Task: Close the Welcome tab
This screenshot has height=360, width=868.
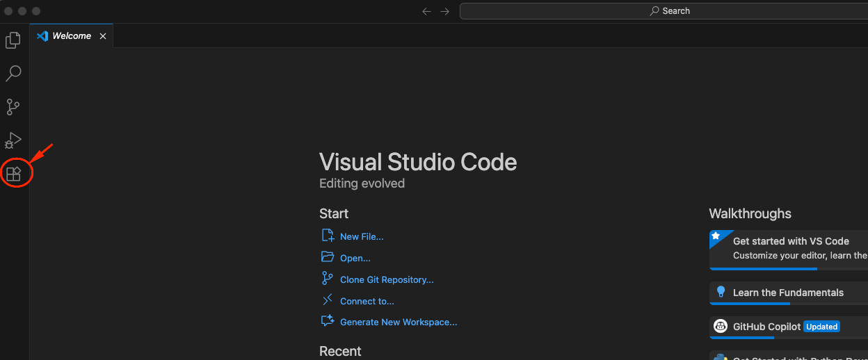Action: (x=103, y=36)
